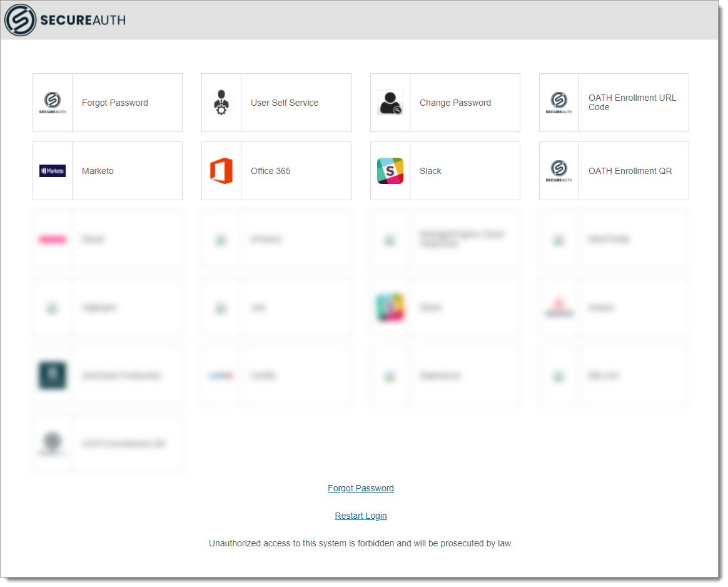
Task: Open Slack by clicking its icon
Action: [x=390, y=170]
